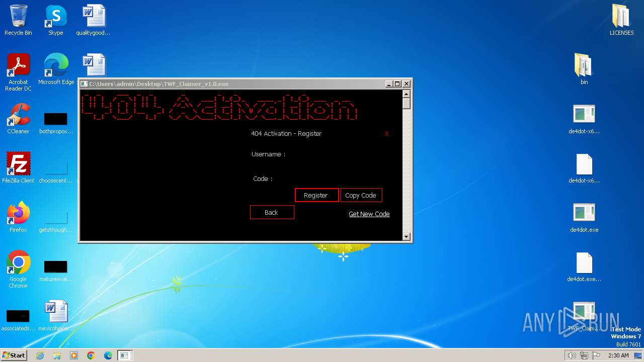Click the Copy Code button
This screenshot has height=362, width=644.
click(x=361, y=195)
